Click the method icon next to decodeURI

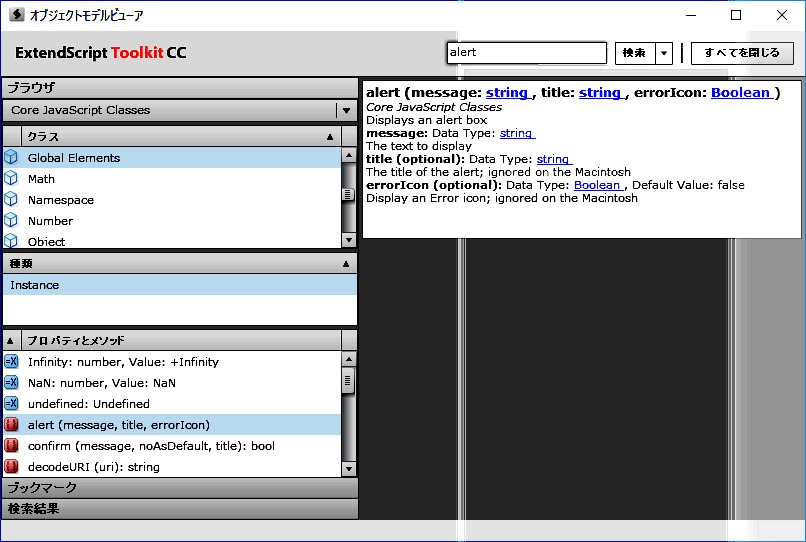(x=11, y=467)
